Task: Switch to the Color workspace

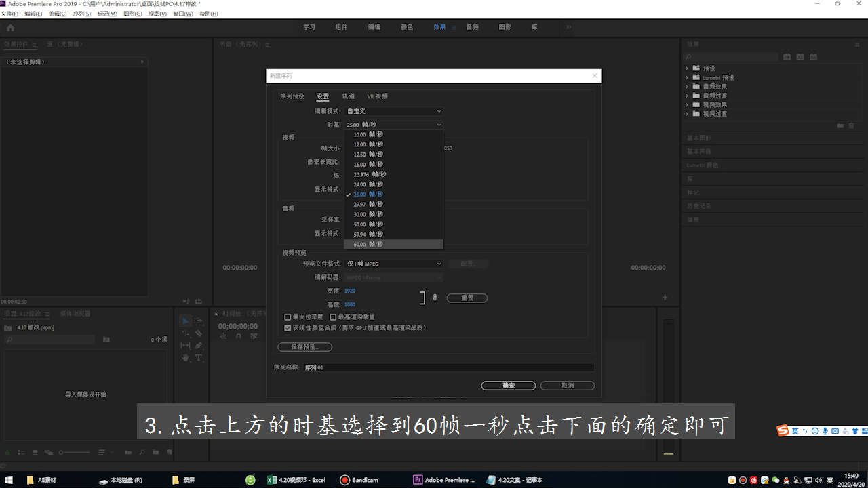Action: tap(407, 27)
